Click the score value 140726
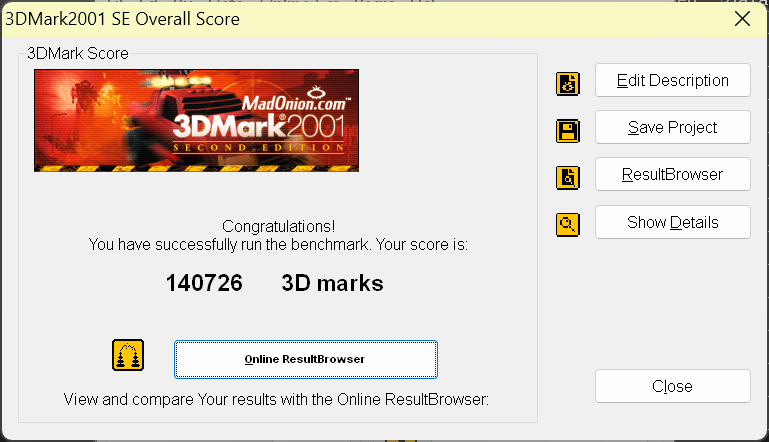 pos(204,283)
